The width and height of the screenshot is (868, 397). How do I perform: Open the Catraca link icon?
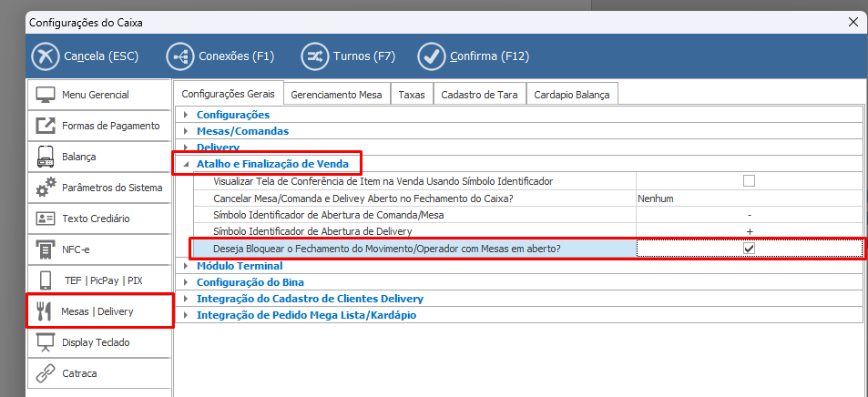click(46, 373)
